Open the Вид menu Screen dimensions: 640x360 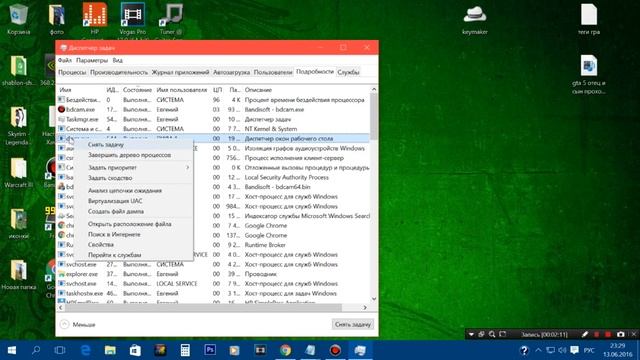pos(118,60)
